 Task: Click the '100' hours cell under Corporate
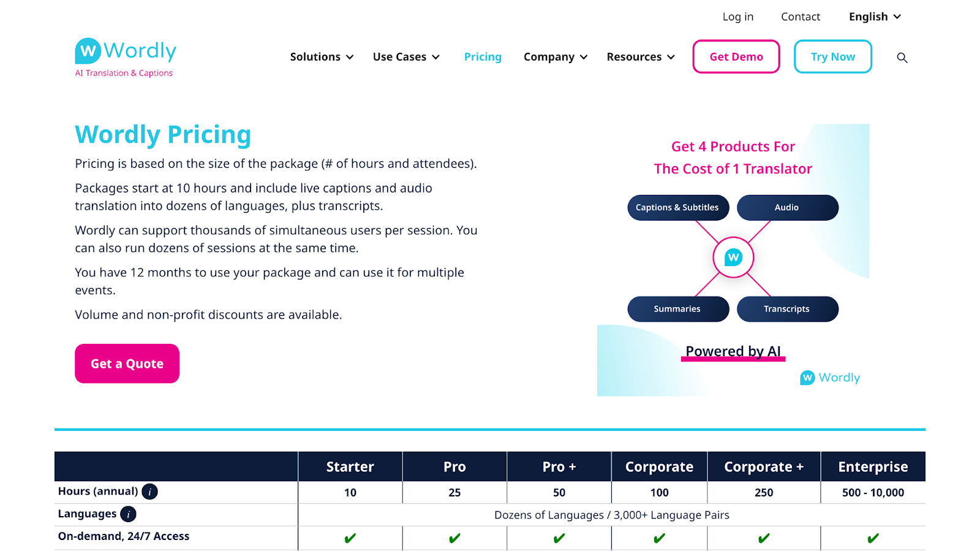pyautogui.click(x=659, y=492)
